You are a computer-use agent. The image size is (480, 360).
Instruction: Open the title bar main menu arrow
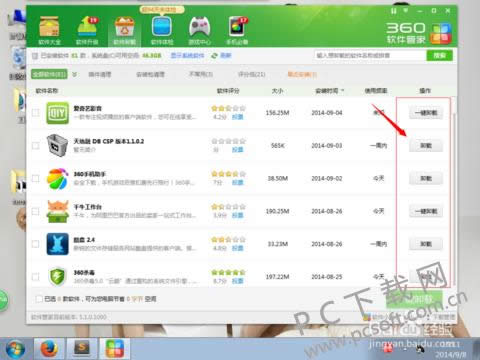(406, 11)
